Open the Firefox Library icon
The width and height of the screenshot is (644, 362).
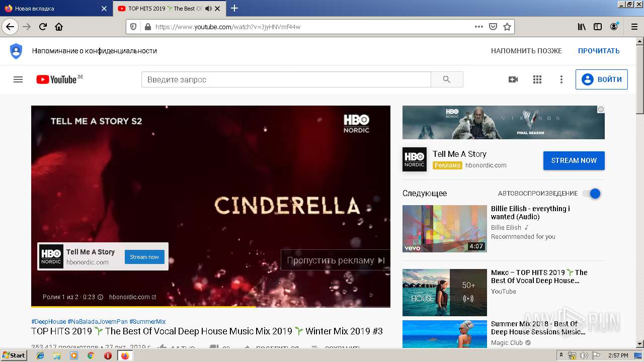[x=582, y=27]
